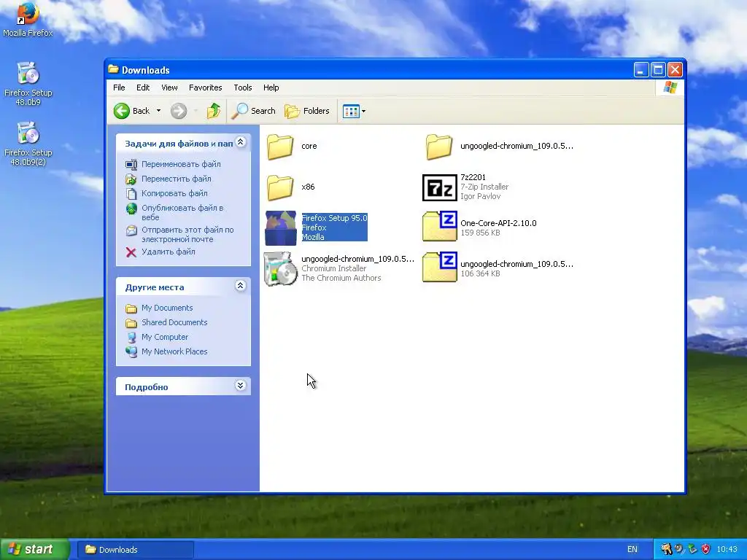
Task: Select the file name One-Core-API-2.10.0
Action: [498, 223]
